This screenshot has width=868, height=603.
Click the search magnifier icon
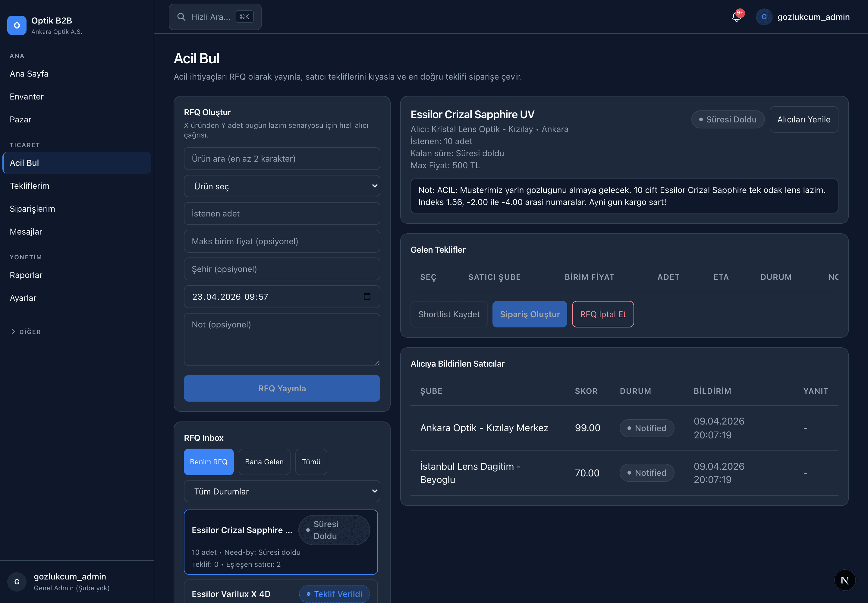(x=181, y=17)
